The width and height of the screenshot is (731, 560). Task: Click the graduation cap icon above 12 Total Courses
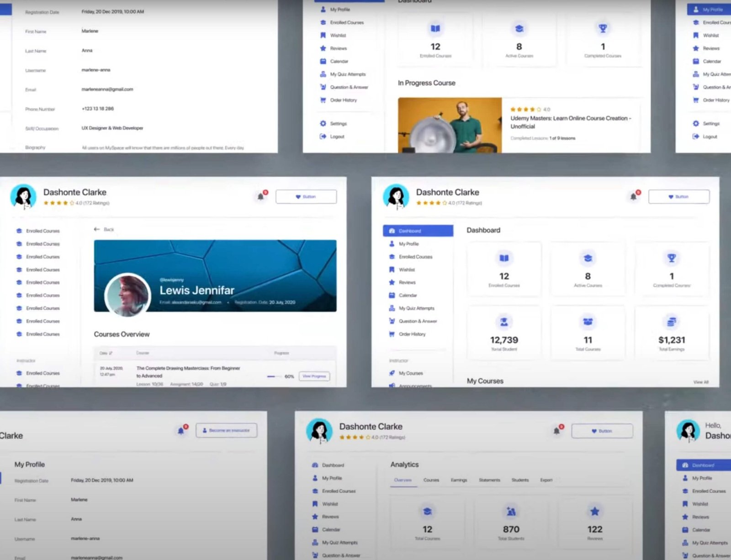coord(428,512)
